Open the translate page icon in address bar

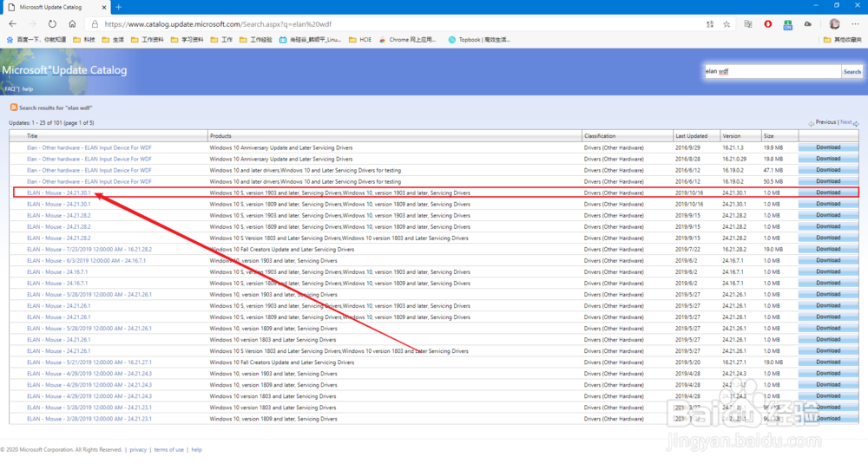pos(710,24)
